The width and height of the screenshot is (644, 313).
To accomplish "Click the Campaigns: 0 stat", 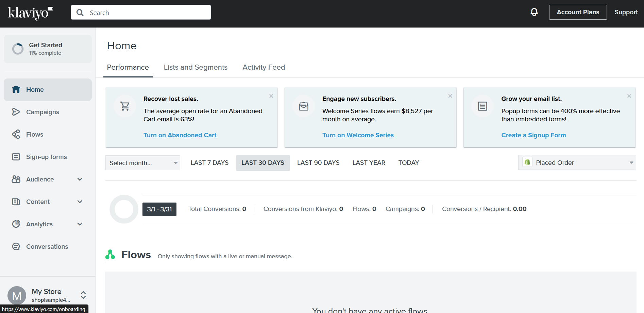I will pos(405,209).
